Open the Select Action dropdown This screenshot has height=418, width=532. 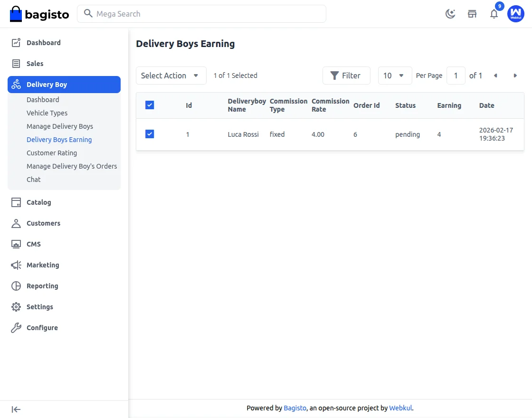point(171,76)
